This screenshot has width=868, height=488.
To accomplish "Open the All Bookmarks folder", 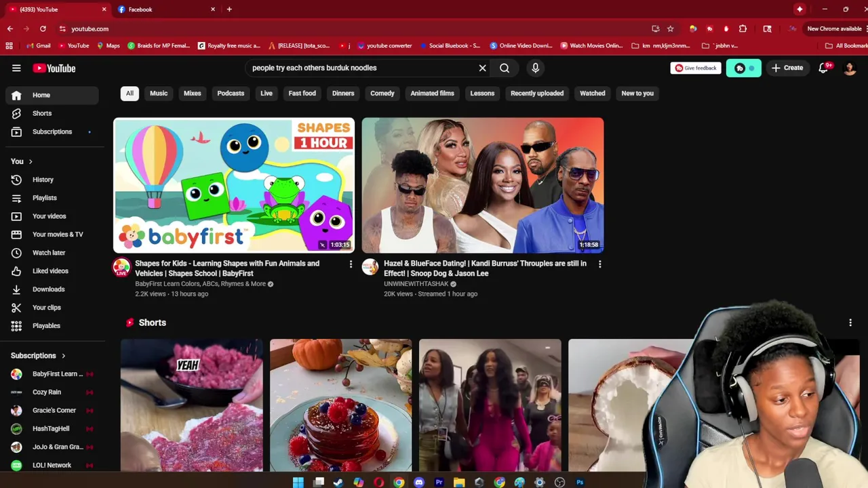I will (x=846, y=45).
